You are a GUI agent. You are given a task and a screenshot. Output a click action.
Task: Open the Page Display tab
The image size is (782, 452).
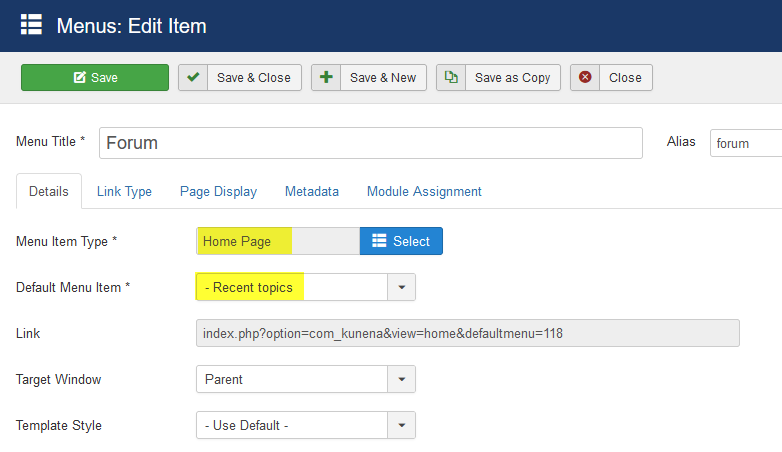coord(218,191)
